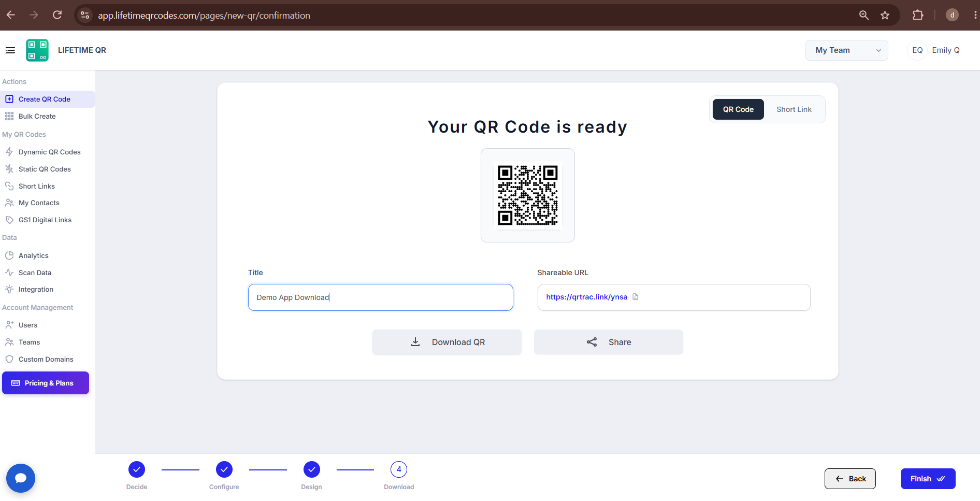The height and width of the screenshot is (501, 980).
Task: Click the GS1 Digital Links tag icon
Action: tap(9, 220)
